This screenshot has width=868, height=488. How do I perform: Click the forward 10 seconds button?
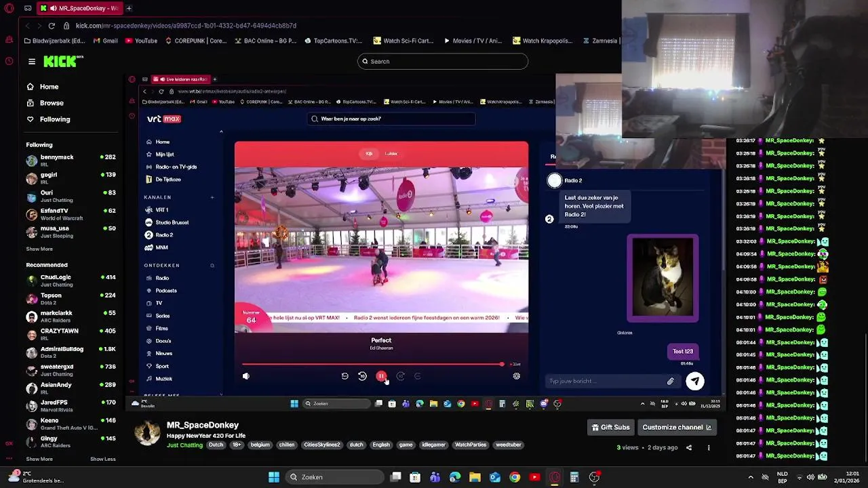coord(400,376)
